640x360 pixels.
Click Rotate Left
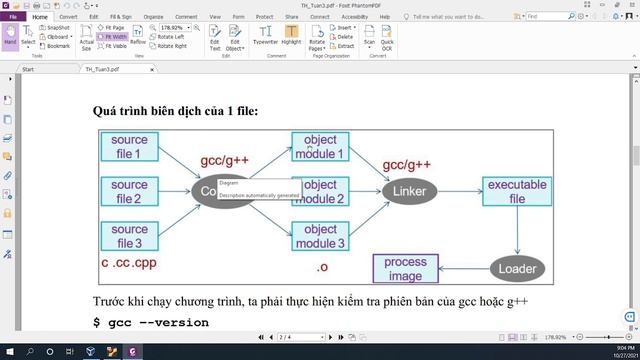coord(167,37)
